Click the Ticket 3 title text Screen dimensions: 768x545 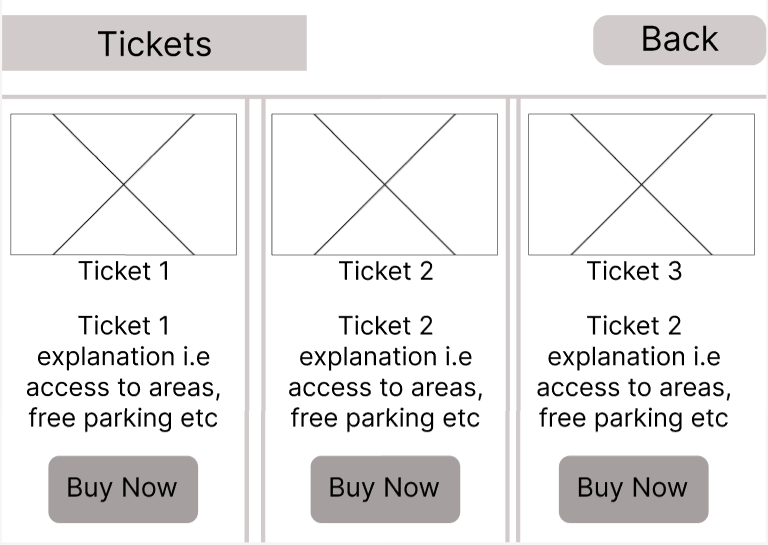coord(633,271)
